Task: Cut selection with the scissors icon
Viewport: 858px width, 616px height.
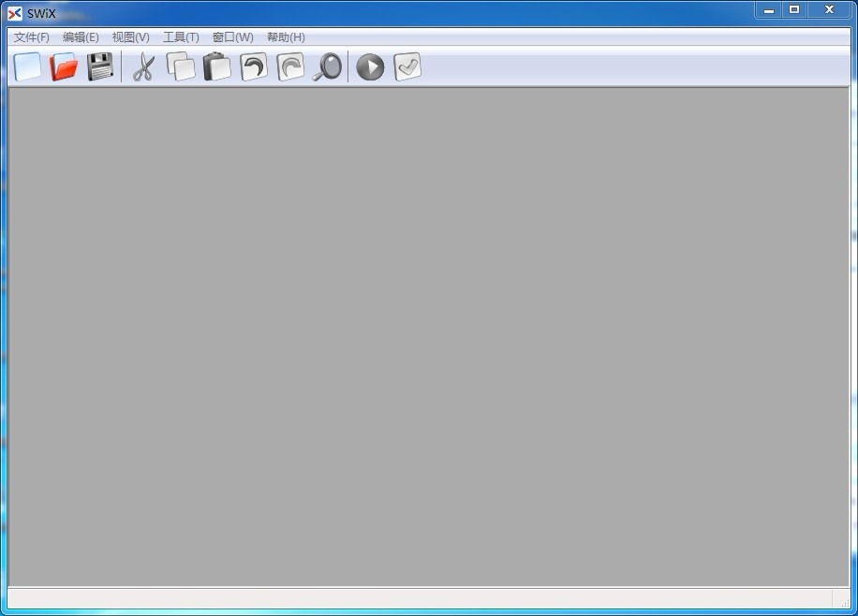Action: 143,66
